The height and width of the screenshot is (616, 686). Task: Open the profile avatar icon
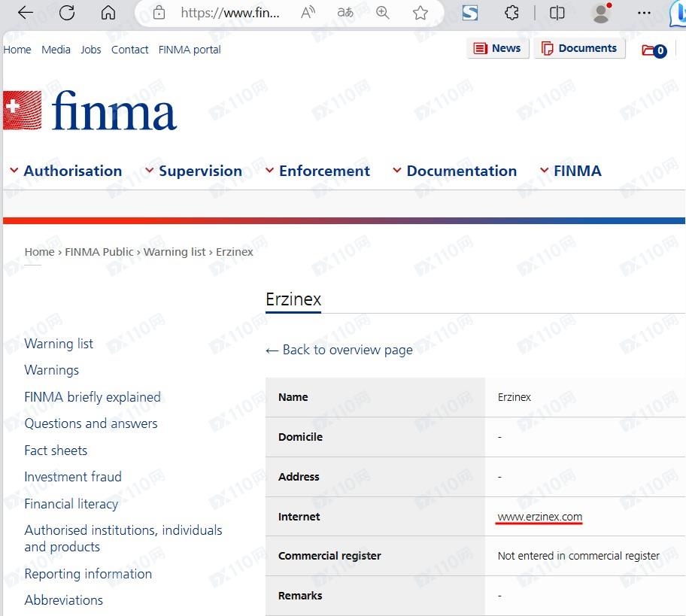tap(601, 13)
